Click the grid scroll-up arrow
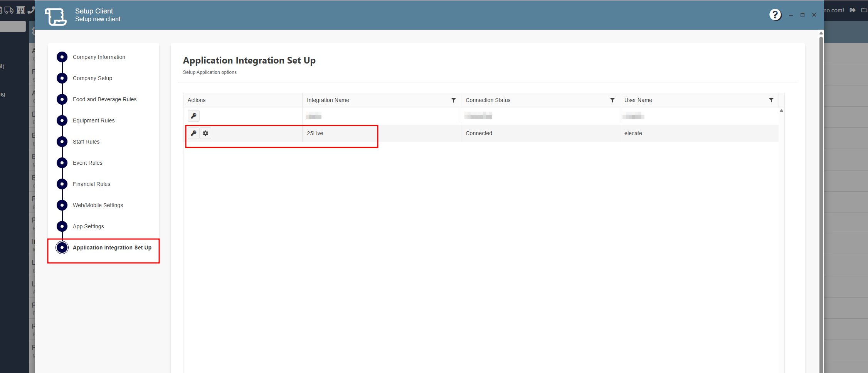This screenshot has width=868, height=373. tap(781, 111)
